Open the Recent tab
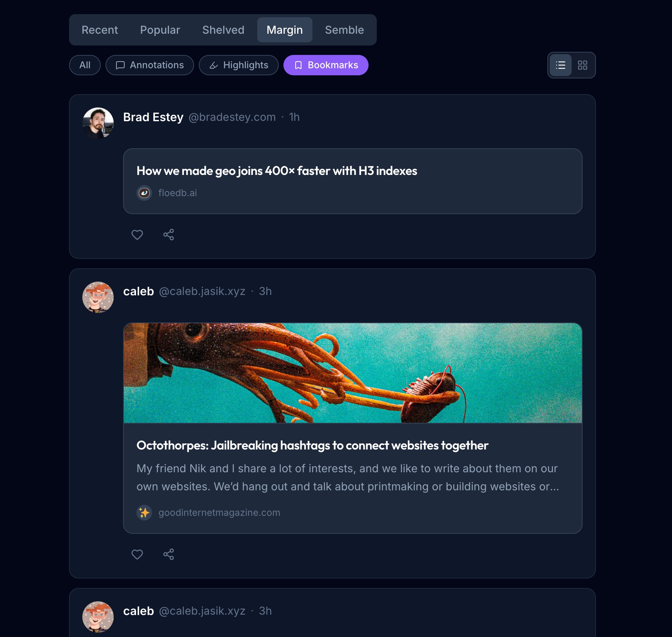The image size is (672, 637). [100, 30]
